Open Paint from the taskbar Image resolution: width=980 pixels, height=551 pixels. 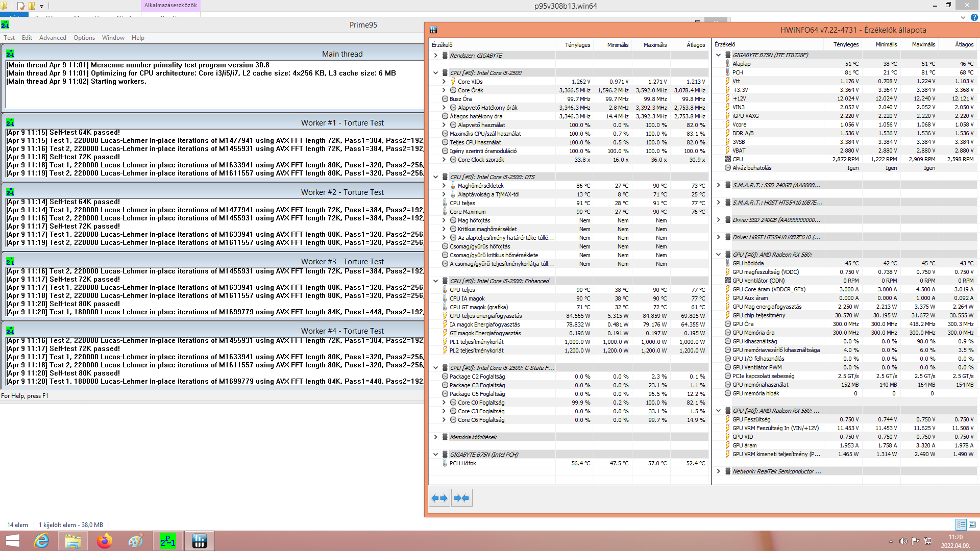click(136, 541)
